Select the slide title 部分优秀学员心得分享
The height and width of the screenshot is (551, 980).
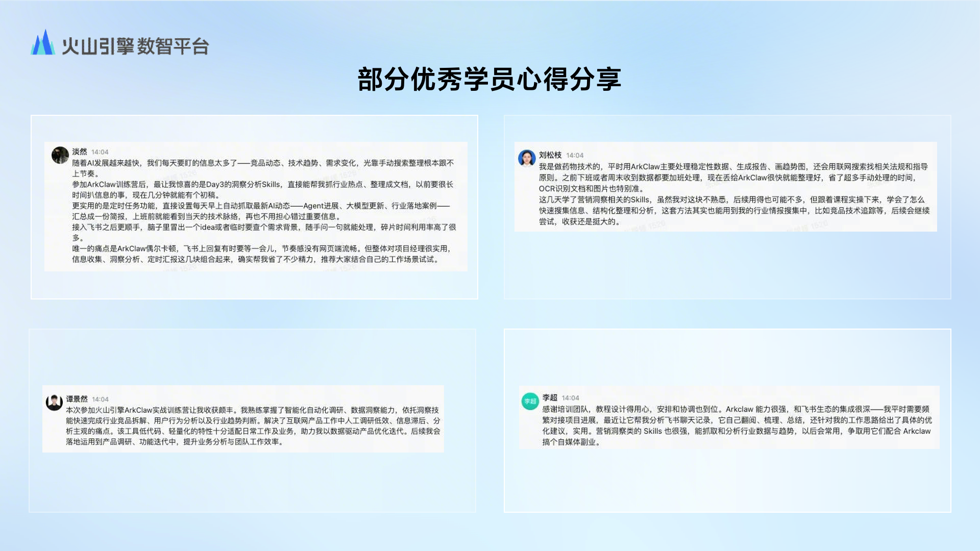coord(489,80)
